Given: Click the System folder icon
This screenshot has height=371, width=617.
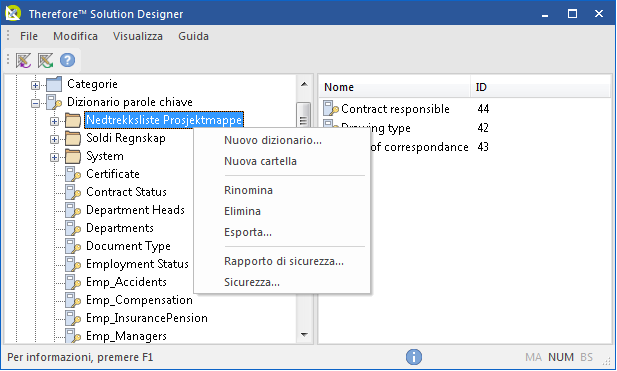Looking at the screenshot, I should [73, 156].
